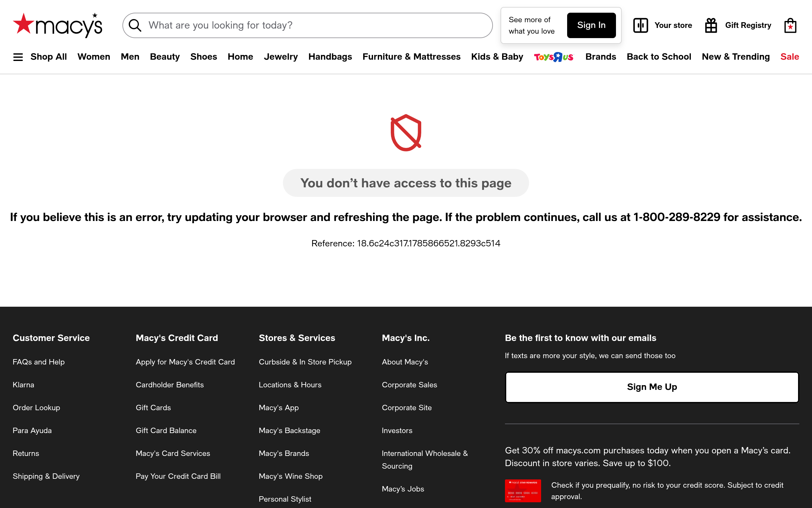This screenshot has width=812, height=508.
Task: Open Personal Stylist link
Action: pos(285,499)
